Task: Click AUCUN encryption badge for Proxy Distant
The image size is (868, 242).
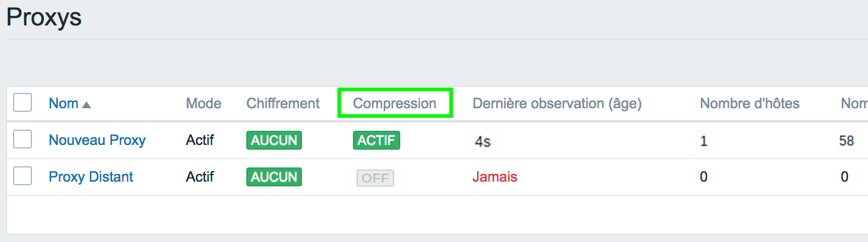Action: (274, 177)
